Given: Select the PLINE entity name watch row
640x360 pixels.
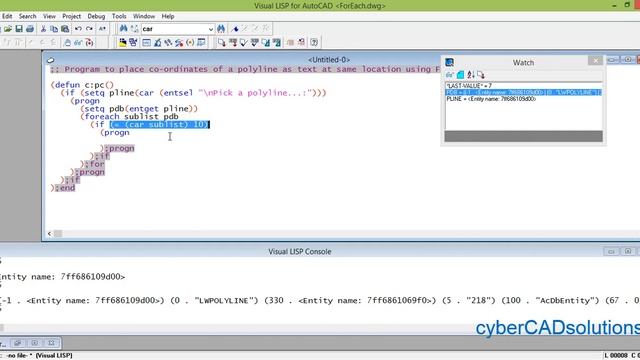Looking at the screenshot, I should point(523,99).
